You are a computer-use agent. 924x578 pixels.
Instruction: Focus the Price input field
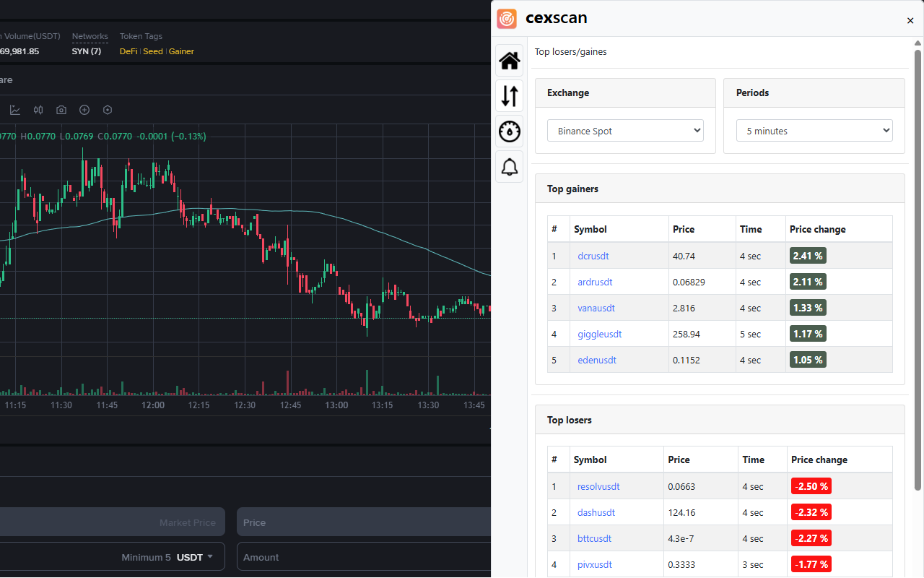coord(364,522)
